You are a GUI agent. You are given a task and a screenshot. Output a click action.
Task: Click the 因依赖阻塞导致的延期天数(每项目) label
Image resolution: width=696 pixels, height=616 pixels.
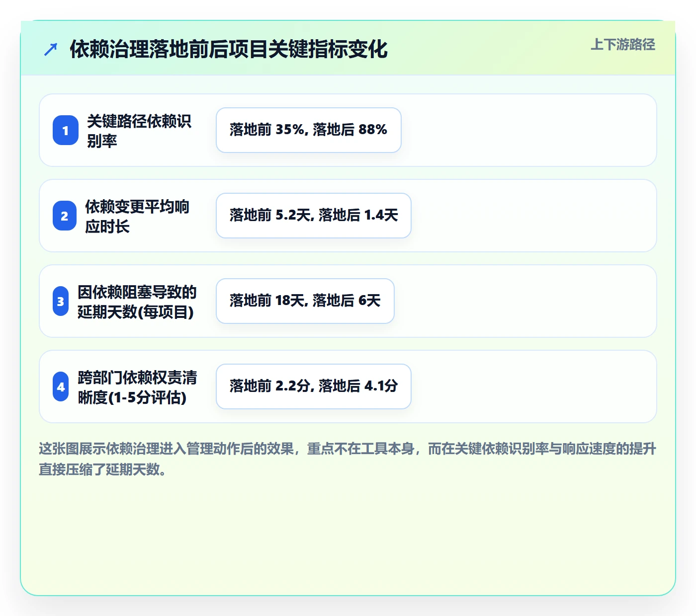[x=137, y=302]
